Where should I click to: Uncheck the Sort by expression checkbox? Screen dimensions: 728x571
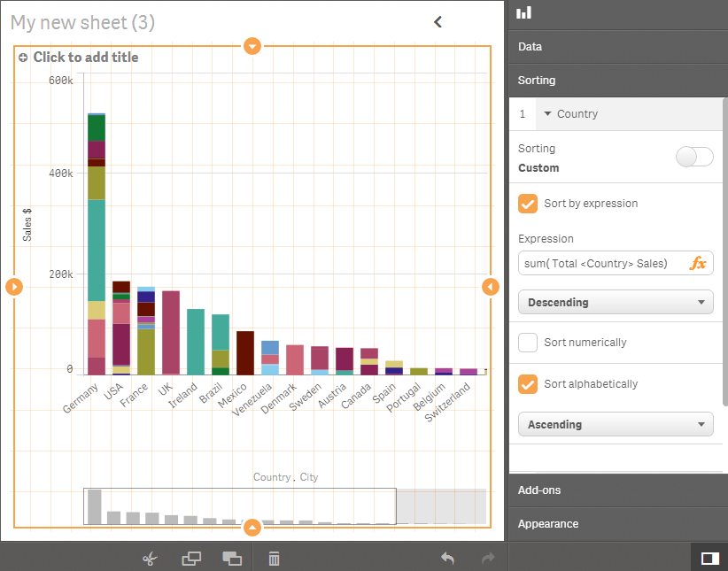pos(528,204)
